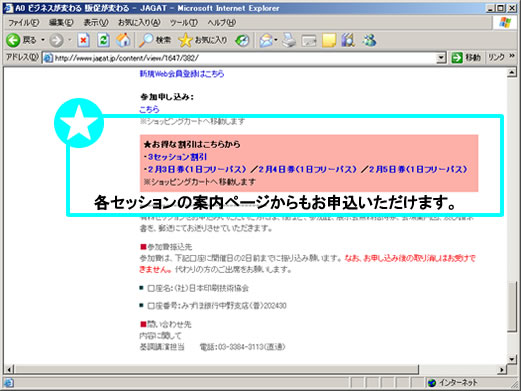The height and width of the screenshot is (391, 521).
Task: Open the Messenger icon in toolbar
Action: (369, 40)
